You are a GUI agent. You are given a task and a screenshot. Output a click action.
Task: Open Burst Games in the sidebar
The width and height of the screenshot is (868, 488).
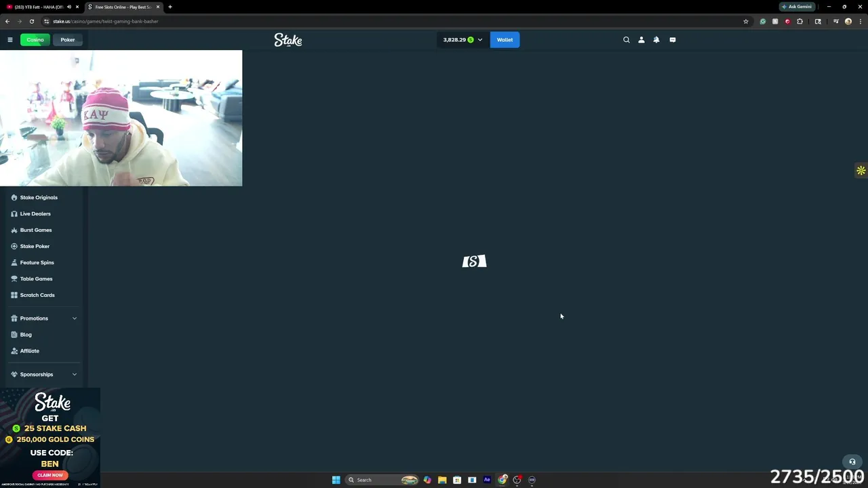36,230
